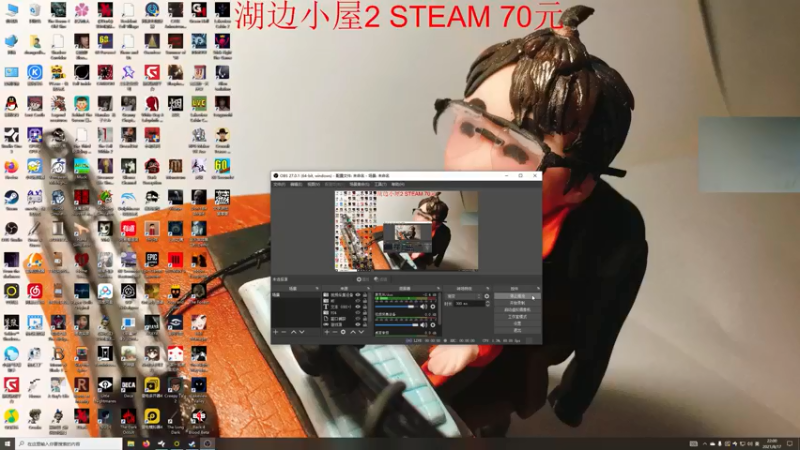Select Recycle Bin desktop icon
Screen dimensions: 800x450
point(35,13)
